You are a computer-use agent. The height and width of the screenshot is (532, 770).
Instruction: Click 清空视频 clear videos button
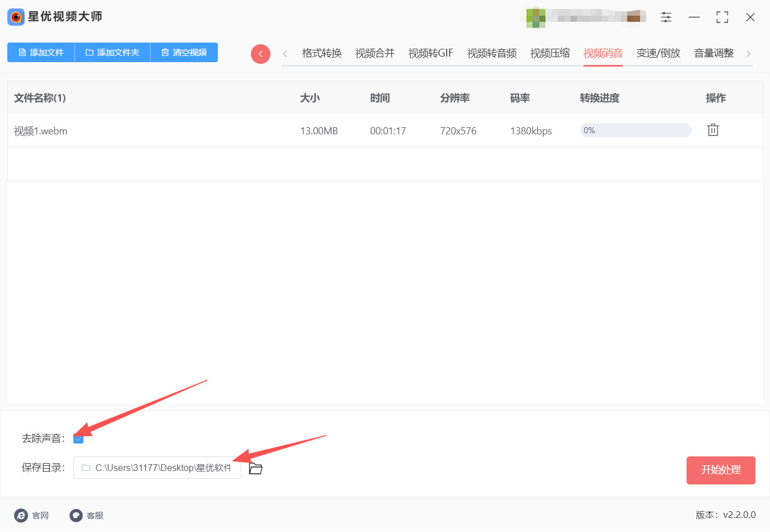click(184, 52)
